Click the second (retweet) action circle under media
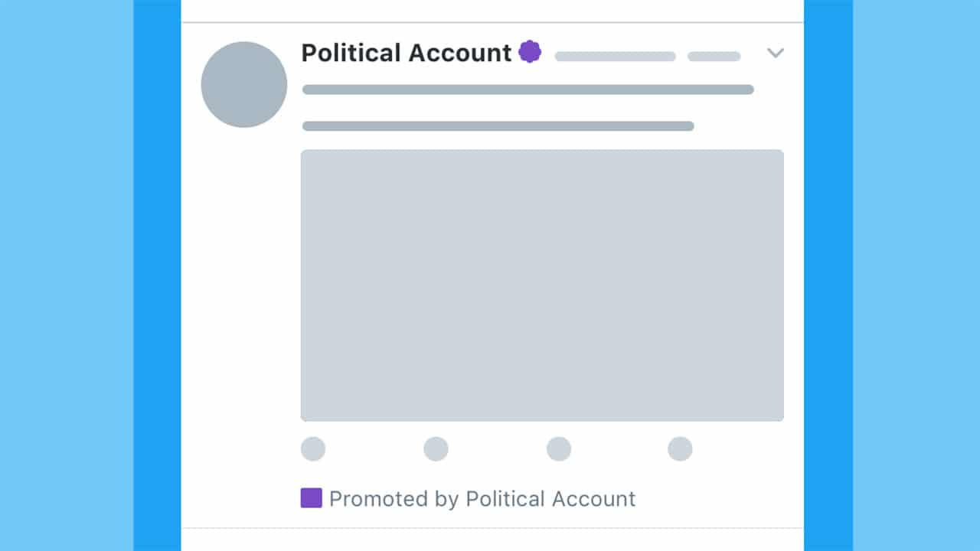The height and width of the screenshot is (551, 980). tap(436, 449)
